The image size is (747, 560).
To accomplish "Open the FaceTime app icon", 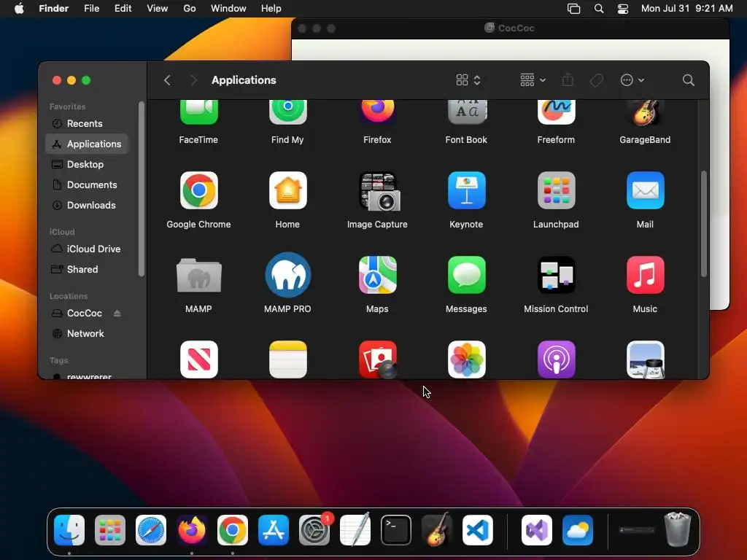I will pyautogui.click(x=198, y=112).
